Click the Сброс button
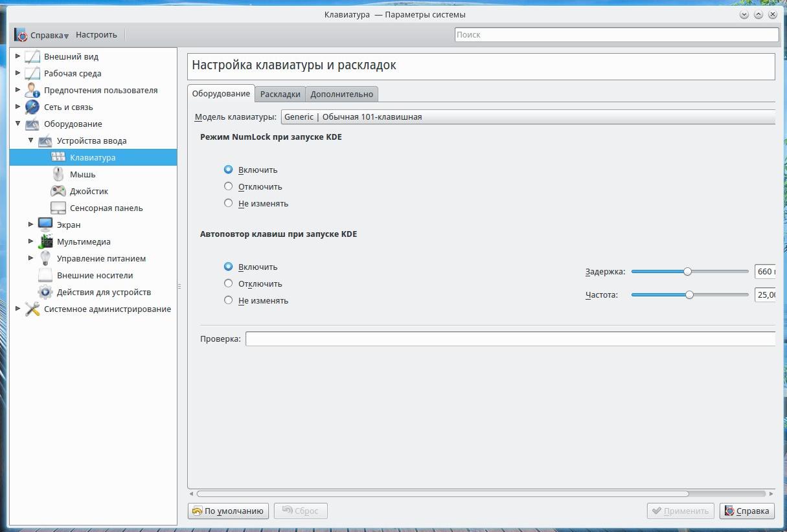Viewport: 787px width, 532px height. (x=301, y=511)
